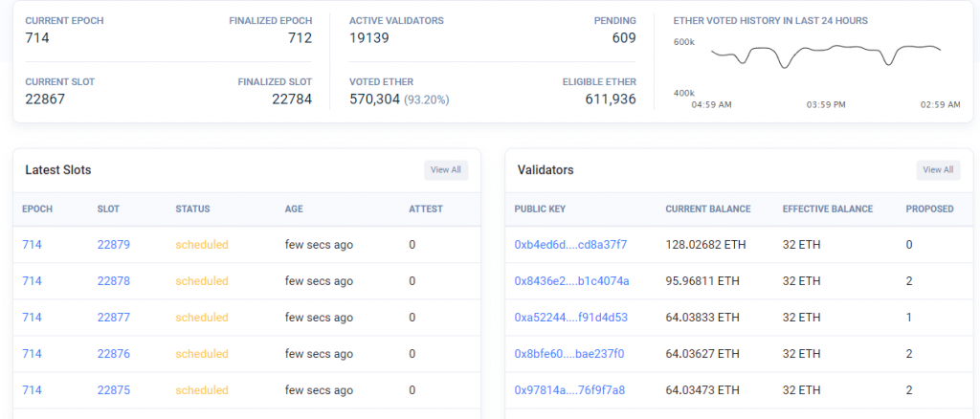
Task: Click the Current Balance column header
Action: [x=707, y=209]
